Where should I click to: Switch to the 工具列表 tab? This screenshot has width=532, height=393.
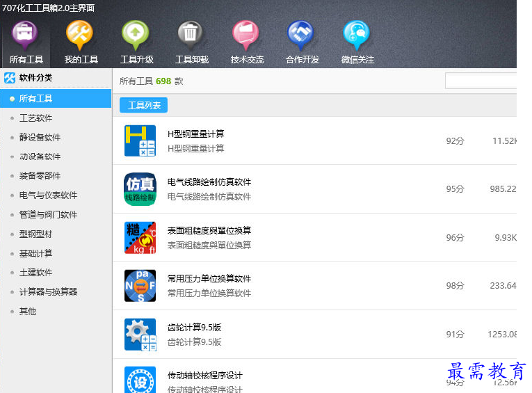pyautogui.click(x=143, y=105)
